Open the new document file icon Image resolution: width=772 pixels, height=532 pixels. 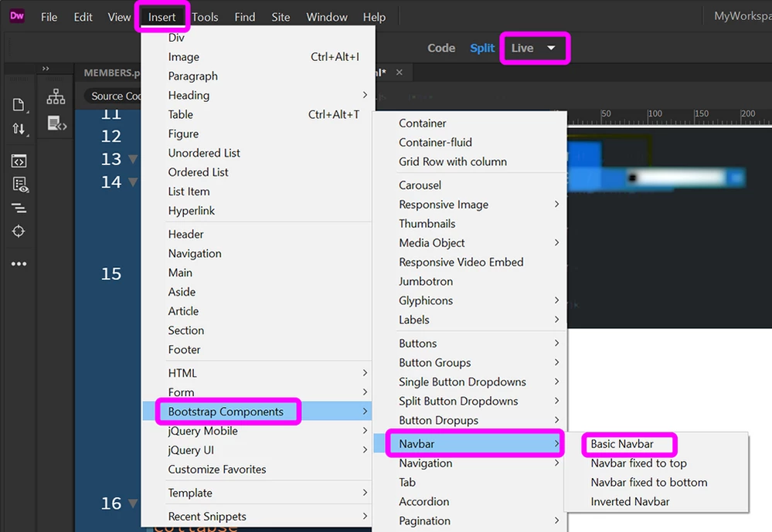[19, 105]
